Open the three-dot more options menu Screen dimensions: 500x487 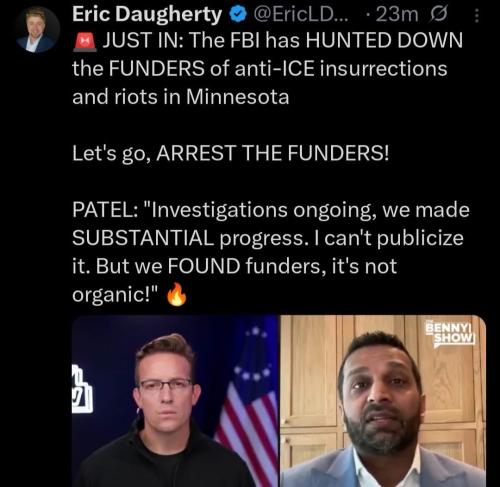tap(477, 16)
